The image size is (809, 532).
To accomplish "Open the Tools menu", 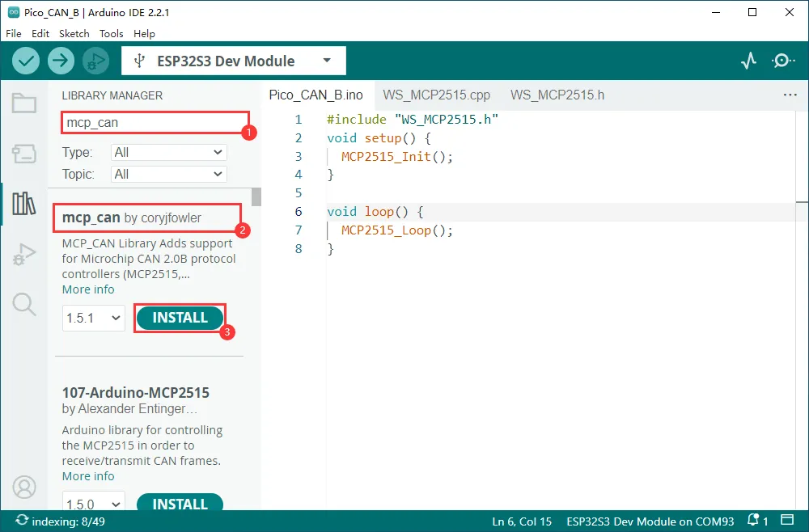I will click(x=111, y=33).
